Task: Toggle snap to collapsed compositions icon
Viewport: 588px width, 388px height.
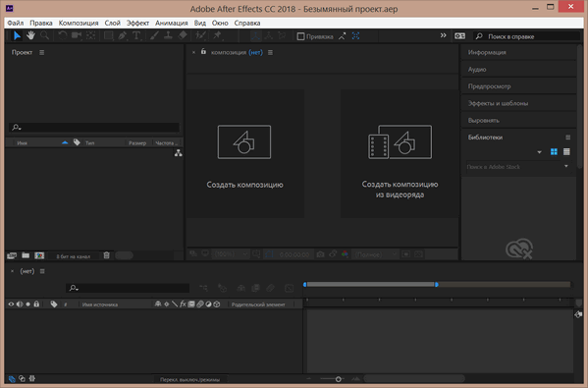Action: point(355,36)
